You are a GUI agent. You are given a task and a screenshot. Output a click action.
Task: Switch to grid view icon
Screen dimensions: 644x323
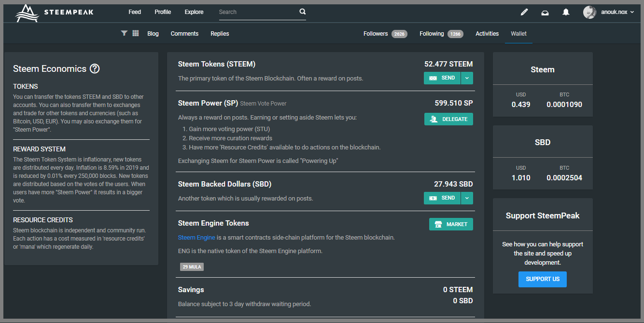click(x=136, y=33)
